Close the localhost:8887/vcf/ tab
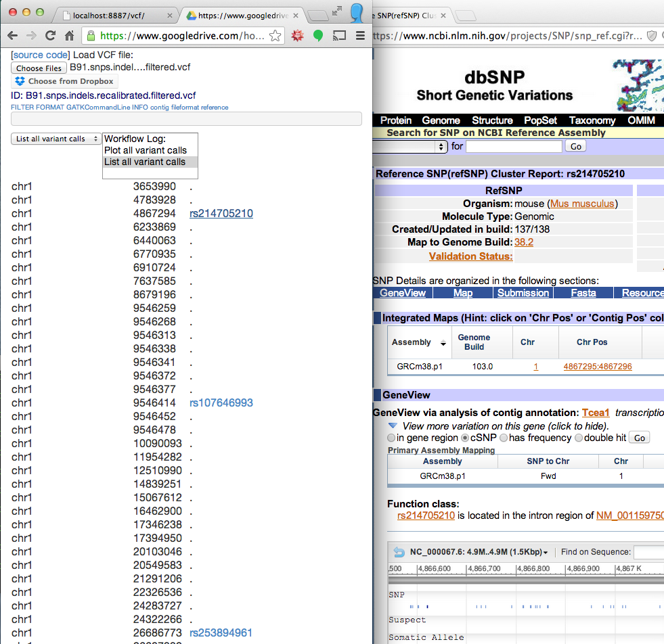The height and width of the screenshot is (644, 664). click(x=170, y=16)
